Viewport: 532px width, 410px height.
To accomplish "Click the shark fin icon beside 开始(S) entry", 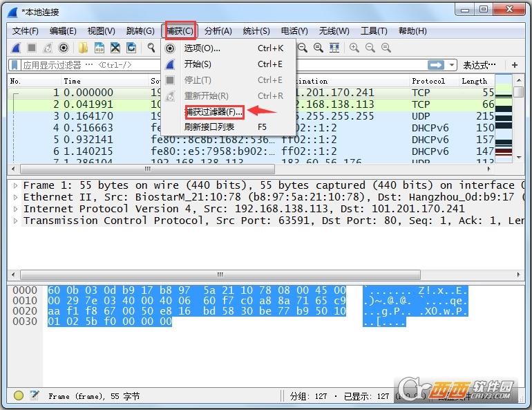I will (x=170, y=64).
